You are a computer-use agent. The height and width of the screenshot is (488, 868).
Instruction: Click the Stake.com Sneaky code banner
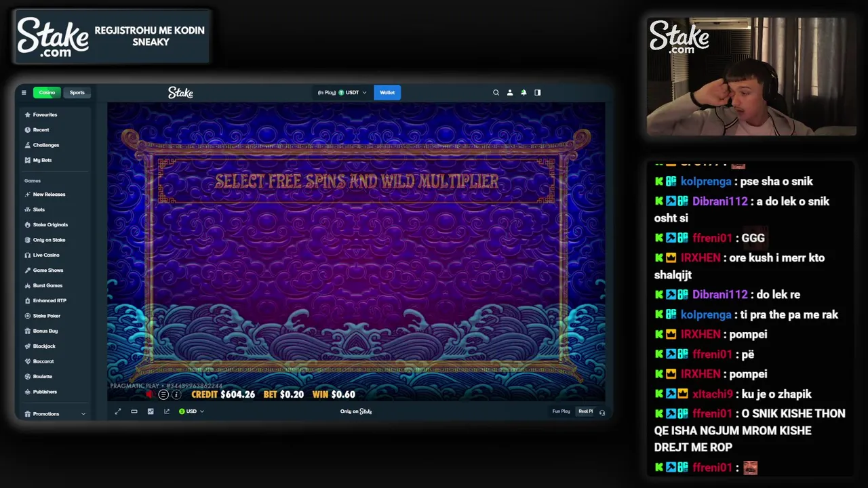[112, 37]
